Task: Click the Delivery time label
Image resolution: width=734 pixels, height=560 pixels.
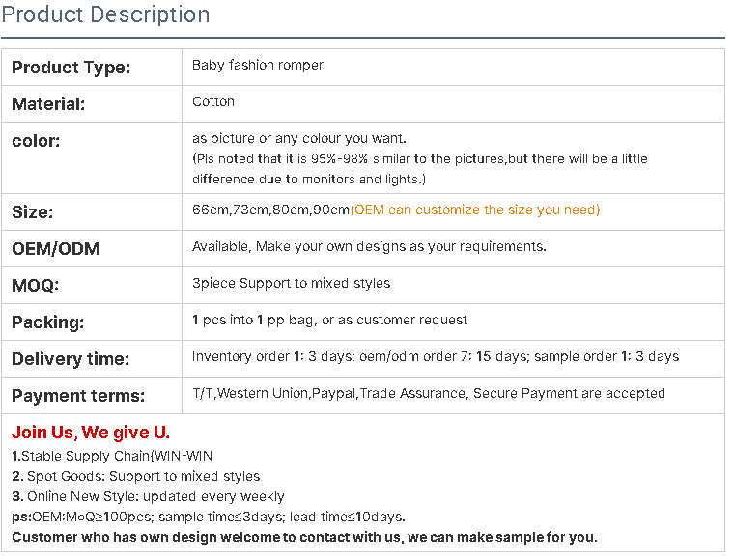Action: [71, 359]
